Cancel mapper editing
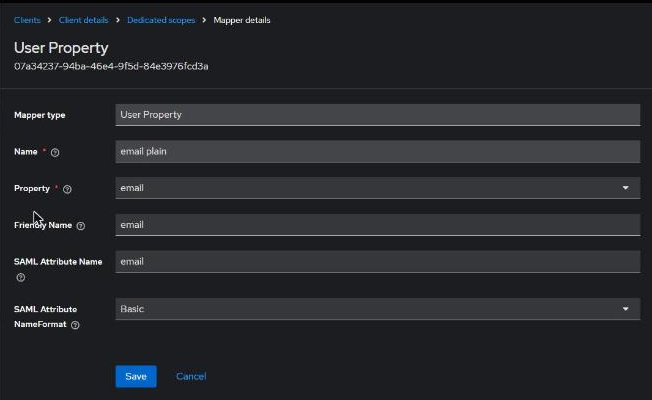The width and height of the screenshot is (652, 400). coord(191,376)
